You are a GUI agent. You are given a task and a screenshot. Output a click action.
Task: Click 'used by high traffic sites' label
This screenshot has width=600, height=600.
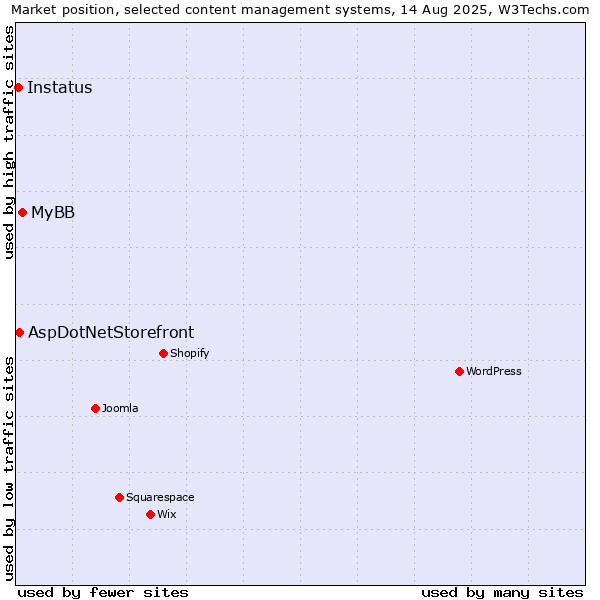tap(8, 142)
